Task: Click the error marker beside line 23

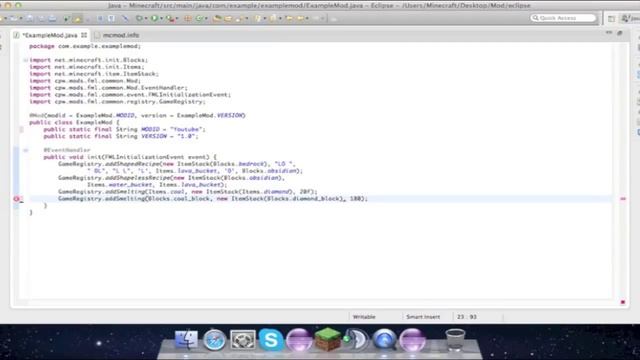Action: coord(16,199)
